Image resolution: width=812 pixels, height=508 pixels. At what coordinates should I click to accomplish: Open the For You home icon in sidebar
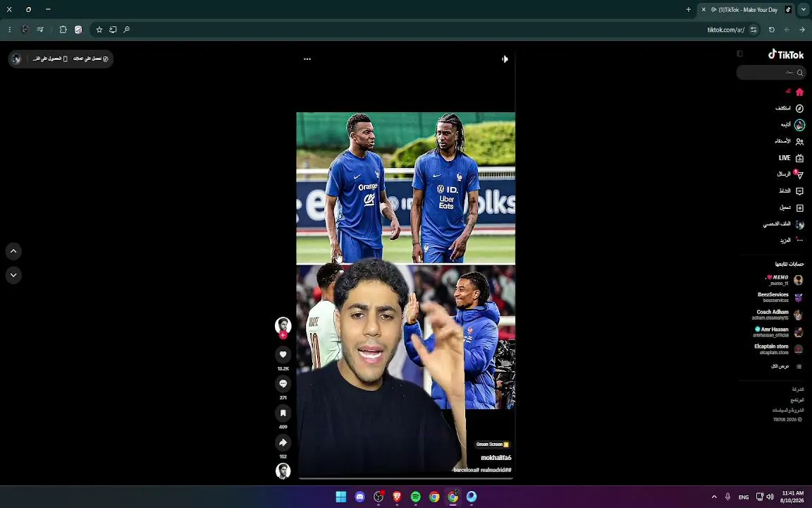(799, 92)
